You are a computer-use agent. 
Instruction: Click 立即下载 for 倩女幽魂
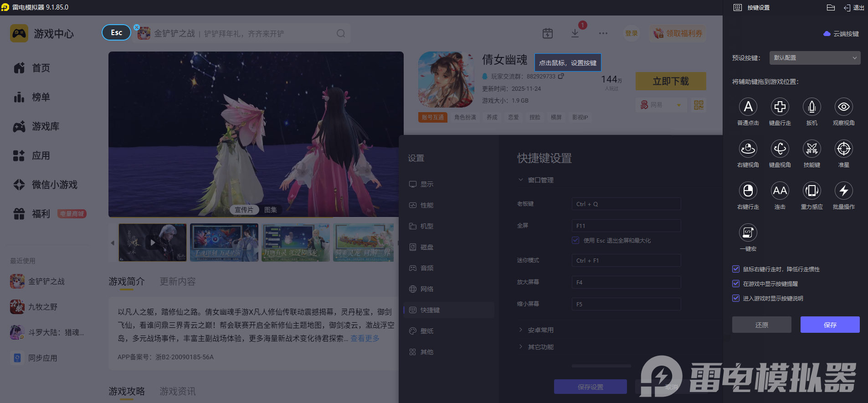[671, 81]
